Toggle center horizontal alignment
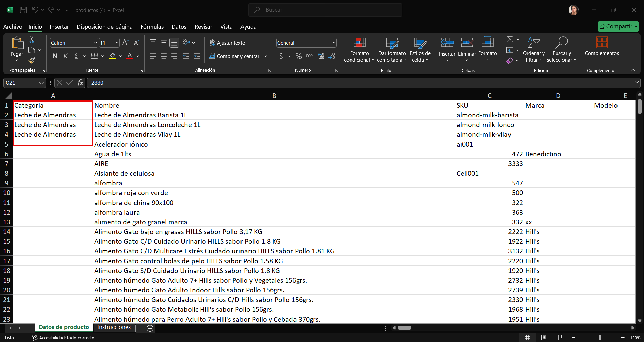 [163, 56]
